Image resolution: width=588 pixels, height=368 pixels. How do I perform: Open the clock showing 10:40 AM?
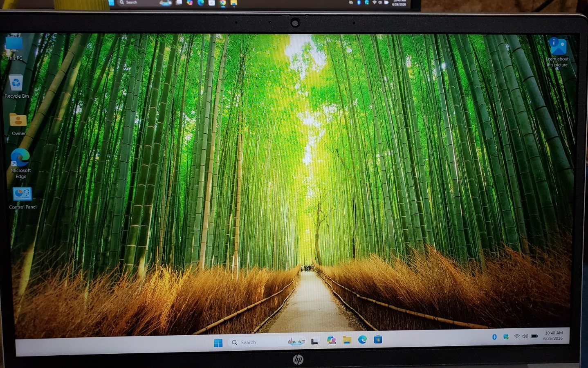coord(553,336)
